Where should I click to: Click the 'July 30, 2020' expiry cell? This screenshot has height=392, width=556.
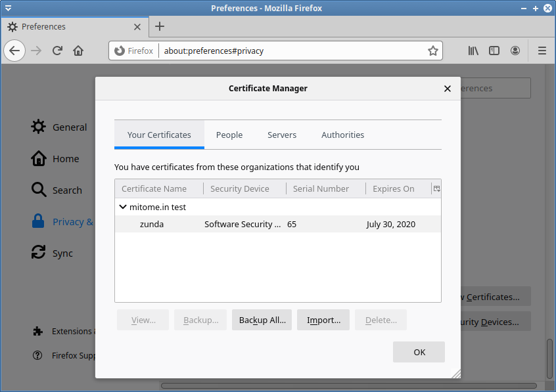391,224
